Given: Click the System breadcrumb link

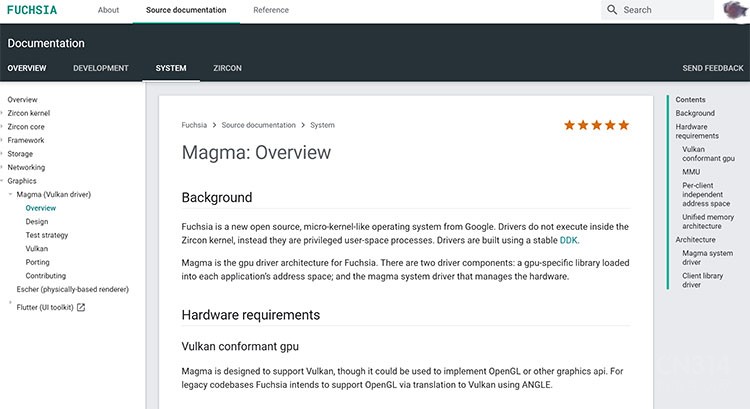Looking at the screenshot, I should point(322,125).
